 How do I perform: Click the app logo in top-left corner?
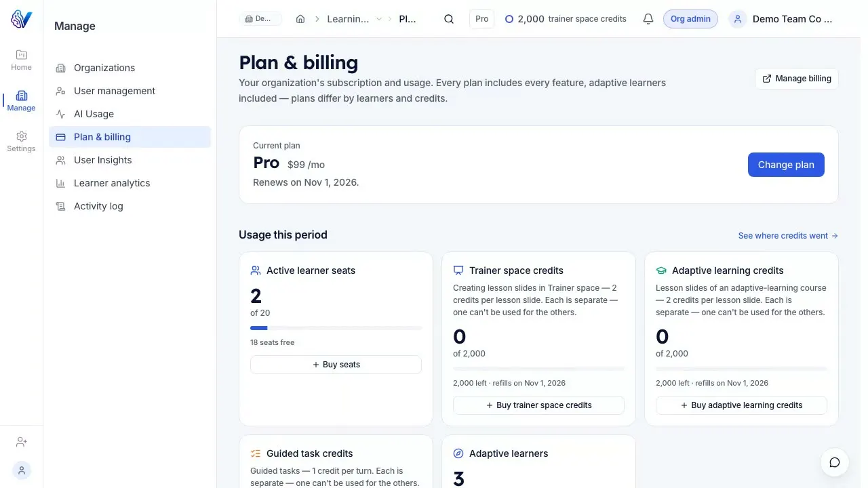pos(21,18)
